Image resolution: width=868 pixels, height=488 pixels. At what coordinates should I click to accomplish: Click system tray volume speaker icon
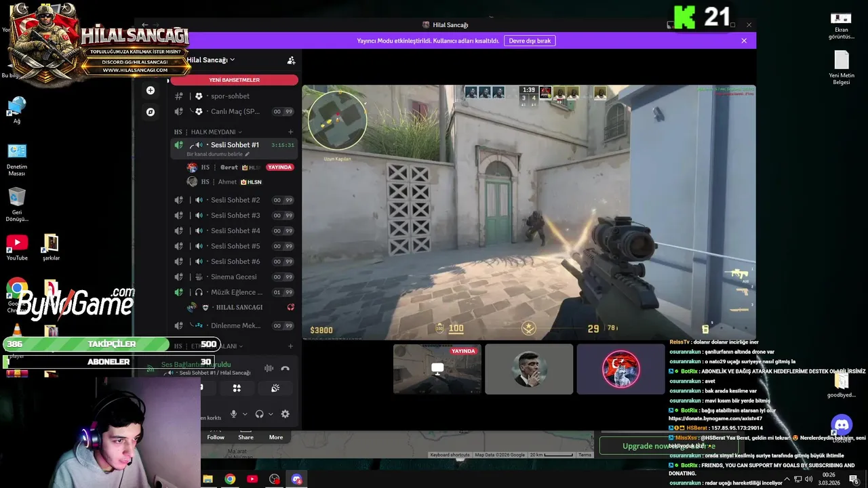tap(809, 479)
